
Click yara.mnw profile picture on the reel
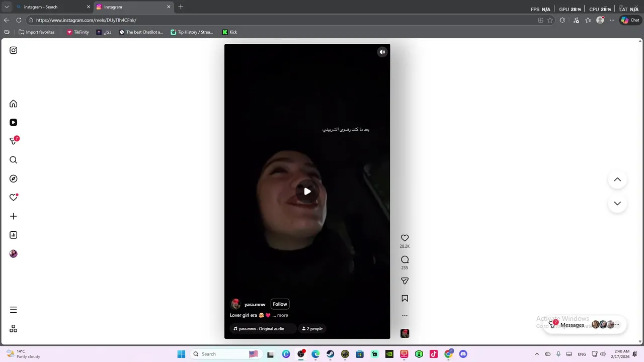[x=235, y=304]
